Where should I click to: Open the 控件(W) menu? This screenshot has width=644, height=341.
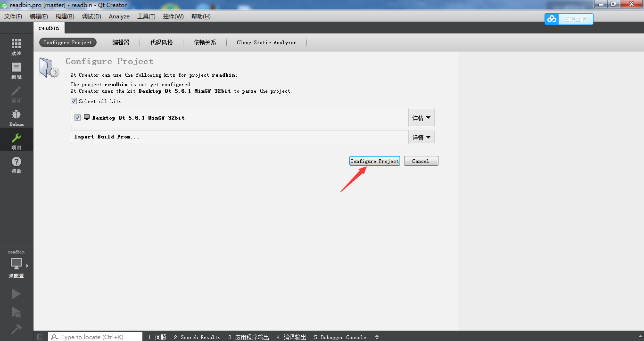point(173,16)
